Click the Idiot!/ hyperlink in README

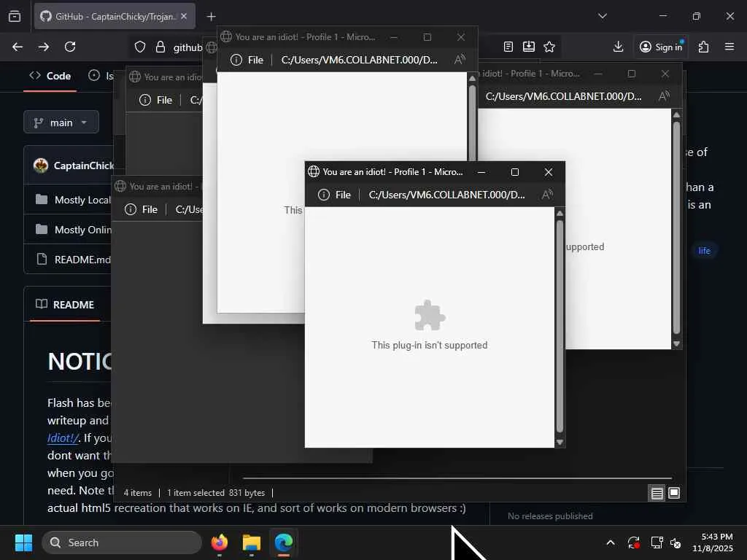point(63,438)
